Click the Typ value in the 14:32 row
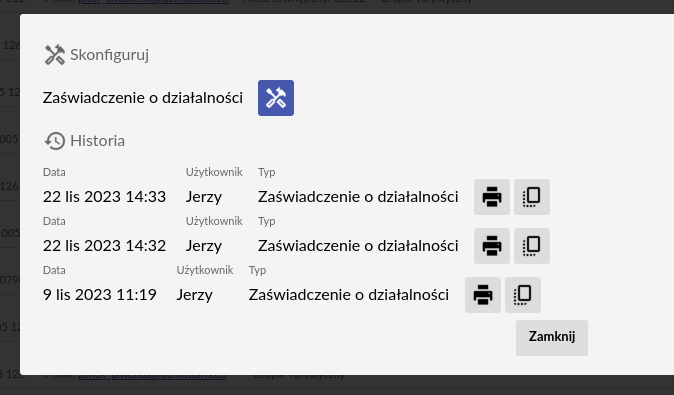The height and width of the screenshot is (395, 674). [358, 246]
